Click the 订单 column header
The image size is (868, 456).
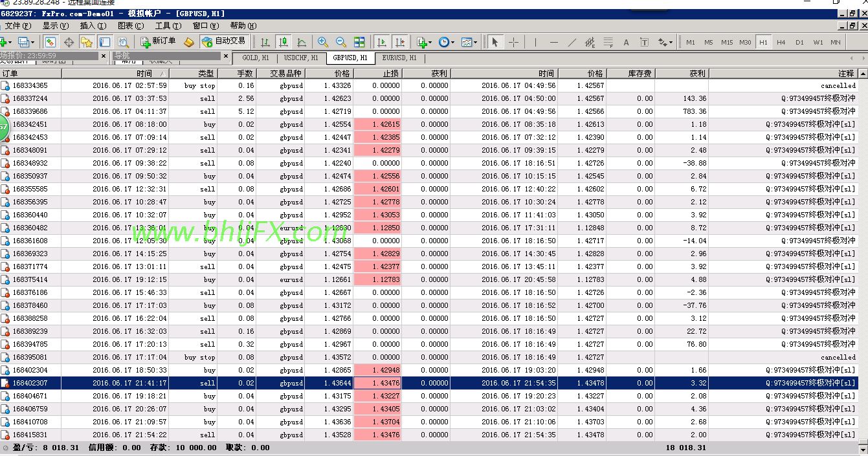click(30, 73)
